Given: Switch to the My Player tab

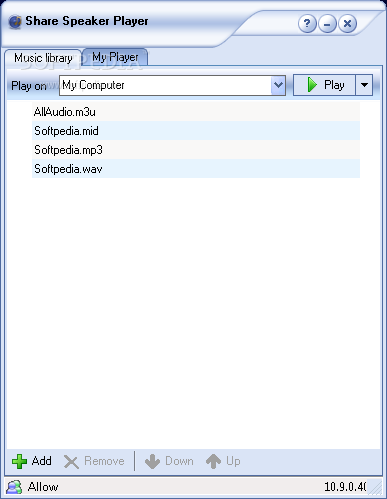Looking at the screenshot, I should click(115, 57).
